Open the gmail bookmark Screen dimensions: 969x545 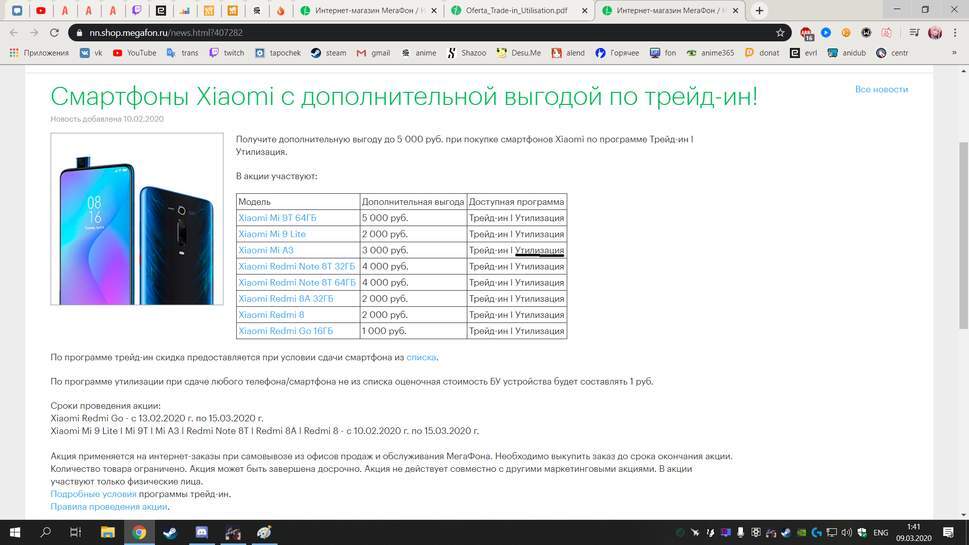click(x=373, y=53)
